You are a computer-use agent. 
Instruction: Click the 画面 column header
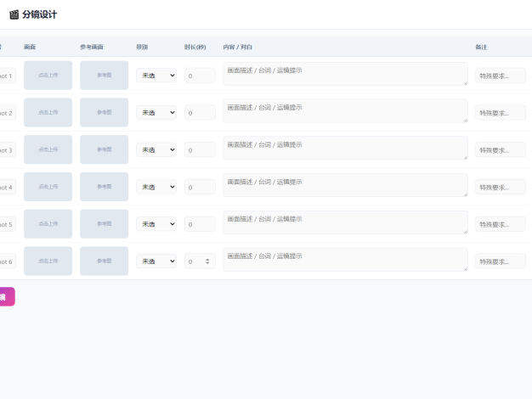[30, 48]
